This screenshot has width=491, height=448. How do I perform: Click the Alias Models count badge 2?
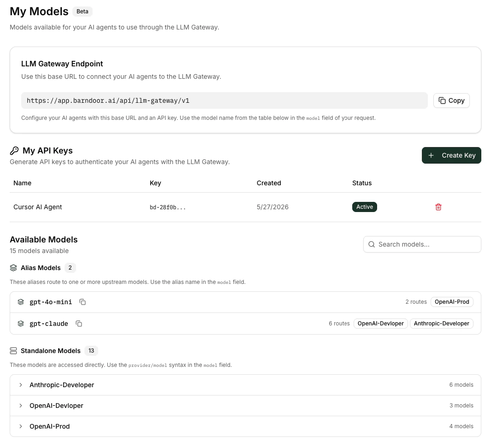[70, 268]
